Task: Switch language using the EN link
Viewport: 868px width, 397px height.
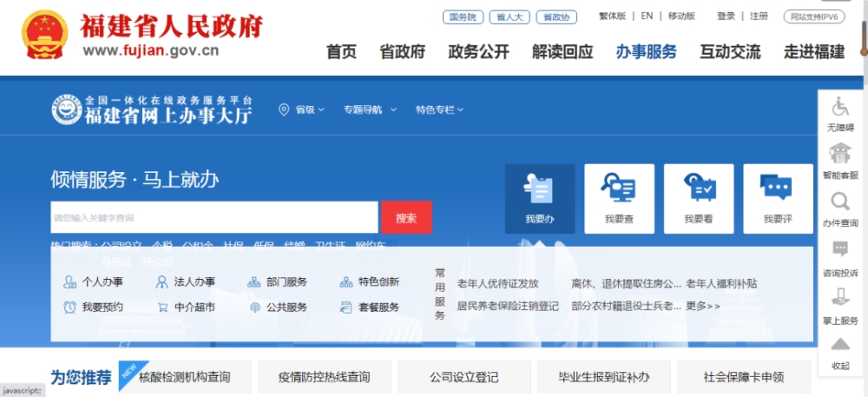Action: coord(647,16)
